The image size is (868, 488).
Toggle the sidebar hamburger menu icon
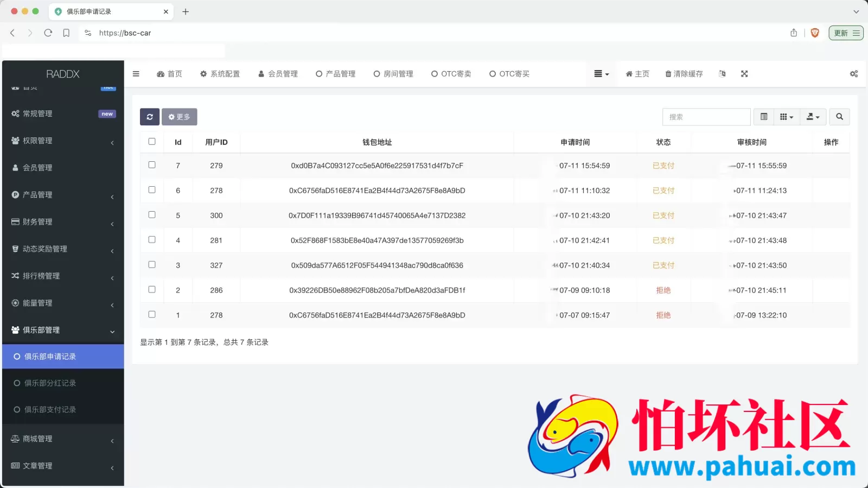pos(136,74)
